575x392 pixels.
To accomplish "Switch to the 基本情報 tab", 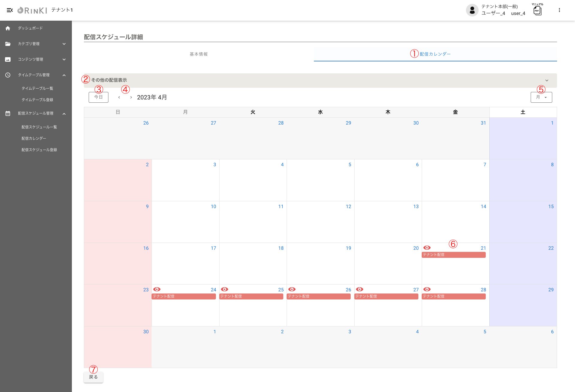I will click(x=199, y=54).
